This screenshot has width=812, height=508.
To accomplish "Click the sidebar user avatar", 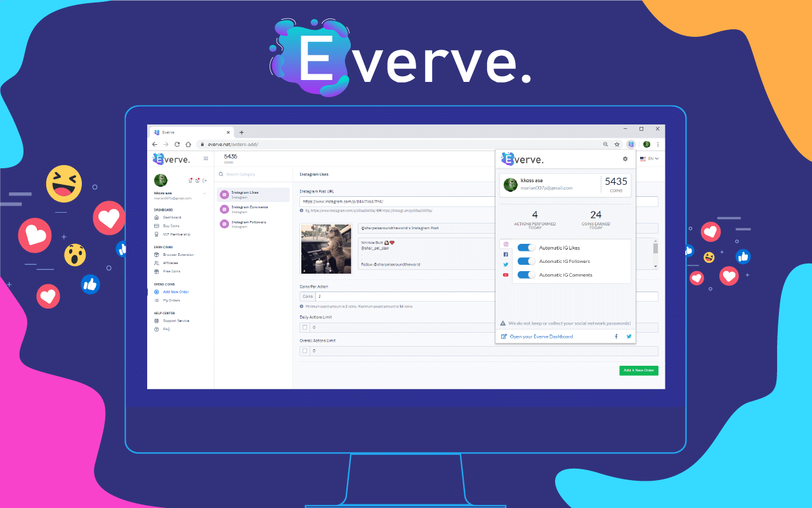I will point(160,180).
